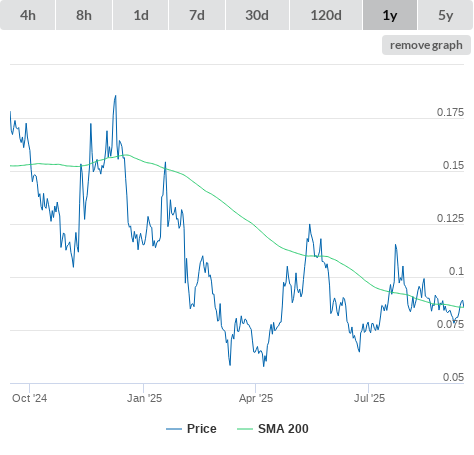The height and width of the screenshot is (455, 474).
Task: Choose the 1d chart range
Action: coord(141,15)
